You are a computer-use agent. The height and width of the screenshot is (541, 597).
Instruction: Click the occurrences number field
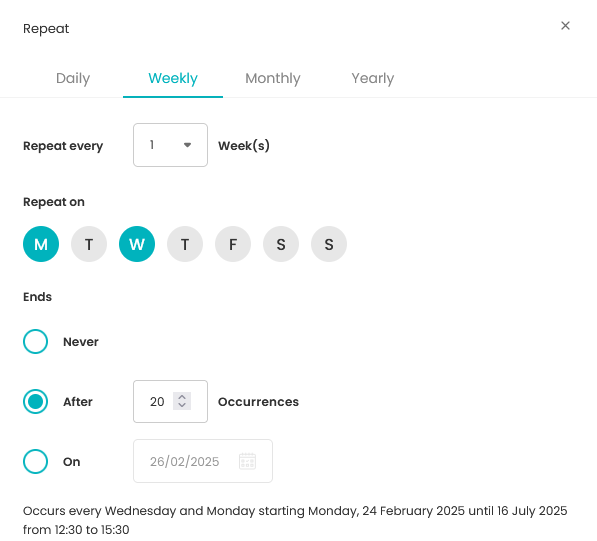pyautogui.click(x=170, y=401)
